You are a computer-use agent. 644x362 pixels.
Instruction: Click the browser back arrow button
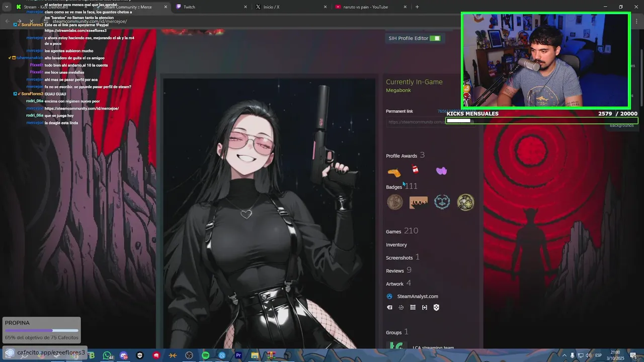point(8,22)
